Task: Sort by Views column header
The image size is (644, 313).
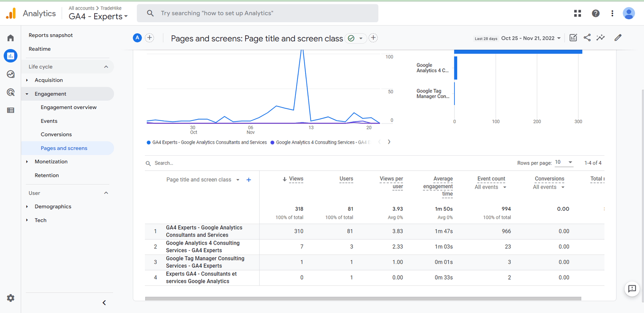Action: (296, 179)
